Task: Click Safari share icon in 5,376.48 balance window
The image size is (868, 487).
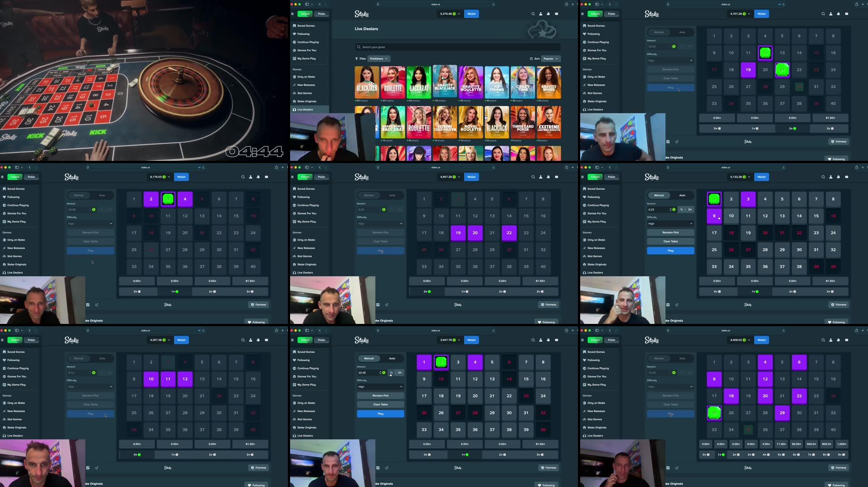Action: [567, 4]
